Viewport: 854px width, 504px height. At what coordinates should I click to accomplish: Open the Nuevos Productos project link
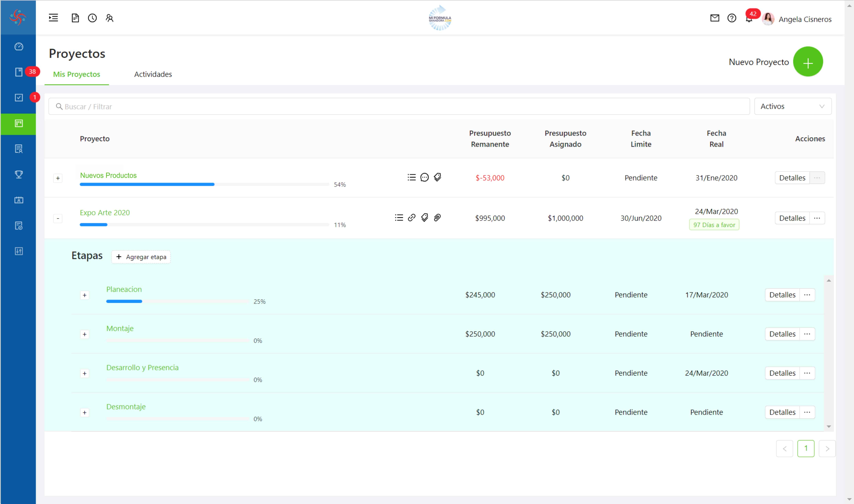pos(108,175)
